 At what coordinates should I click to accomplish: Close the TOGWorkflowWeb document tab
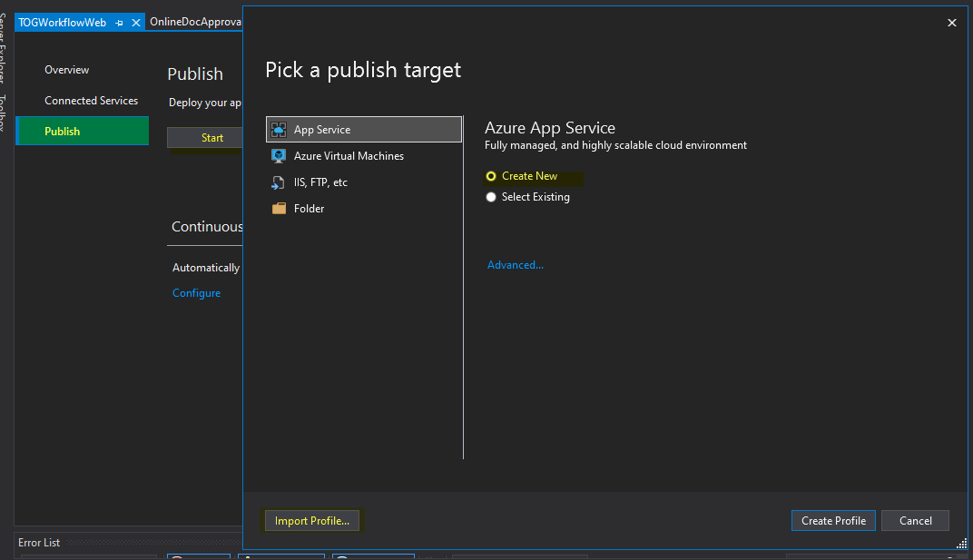[x=136, y=23]
